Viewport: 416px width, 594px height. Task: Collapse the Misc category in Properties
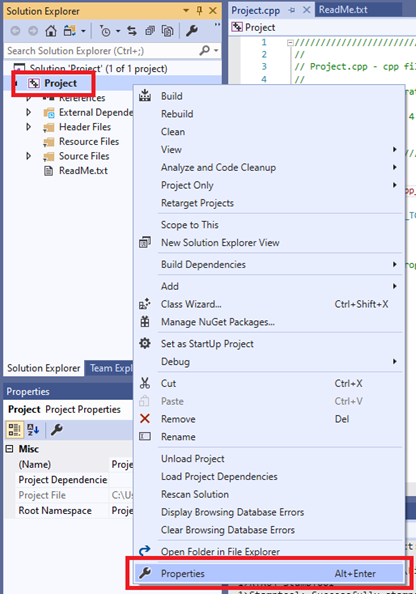pyautogui.click(x=9, y=449)
